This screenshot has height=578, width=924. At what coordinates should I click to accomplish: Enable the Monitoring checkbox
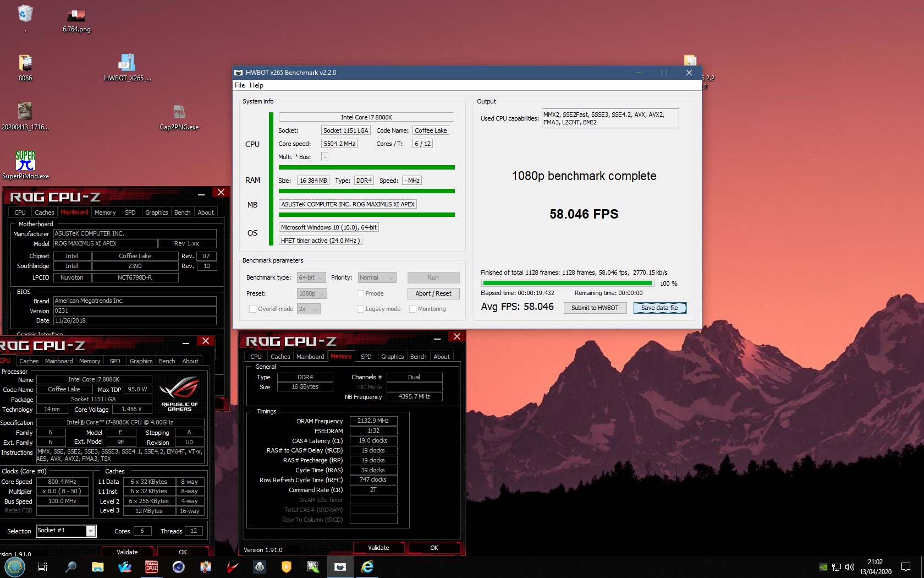coord(413,309)
